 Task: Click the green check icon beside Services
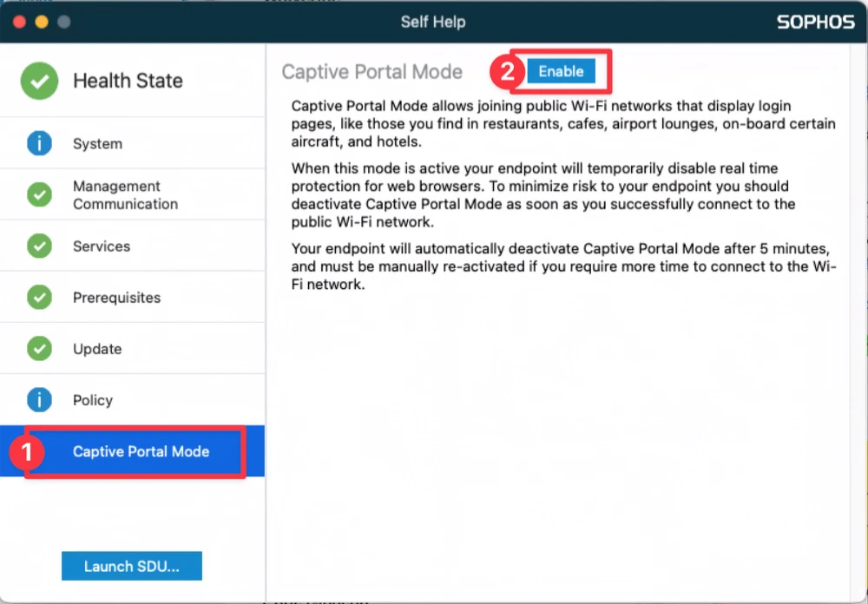pos(39,246)
